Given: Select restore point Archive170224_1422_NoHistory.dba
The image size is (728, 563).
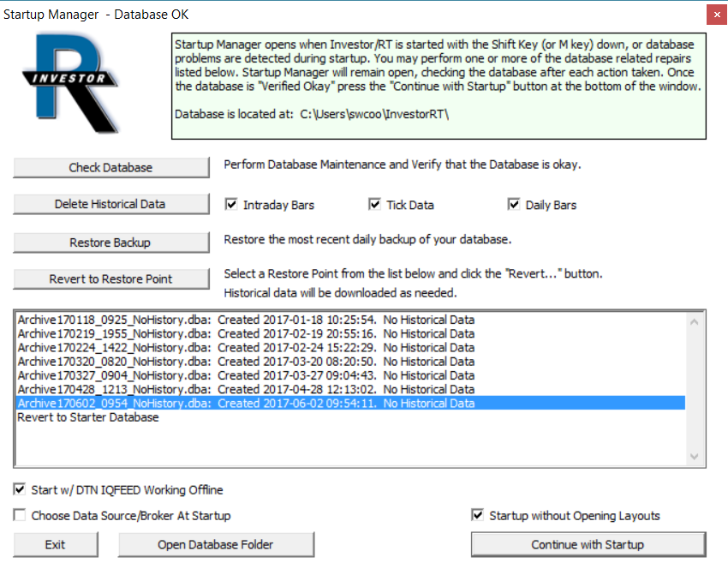Looking at the screenshot, I should pos(350,347).
